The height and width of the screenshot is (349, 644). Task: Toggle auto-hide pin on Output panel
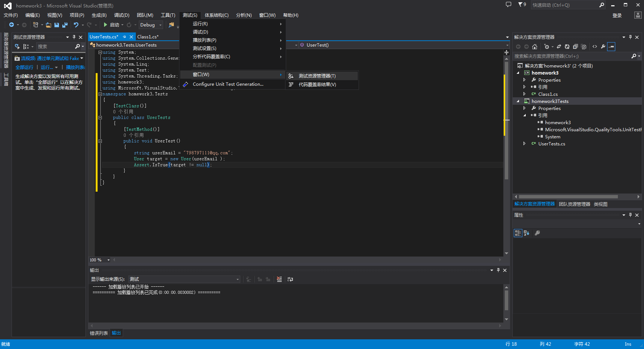pos(498,270)
